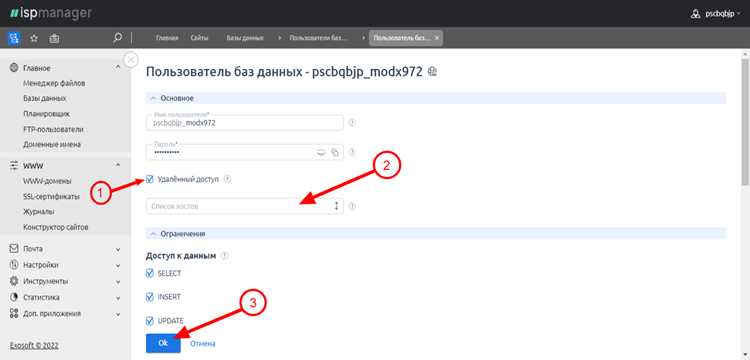Uncheck the SELECT permission

(150, 273)
